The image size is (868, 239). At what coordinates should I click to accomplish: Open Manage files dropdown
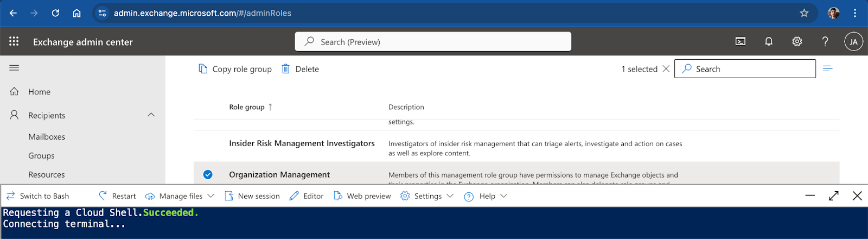180,196
